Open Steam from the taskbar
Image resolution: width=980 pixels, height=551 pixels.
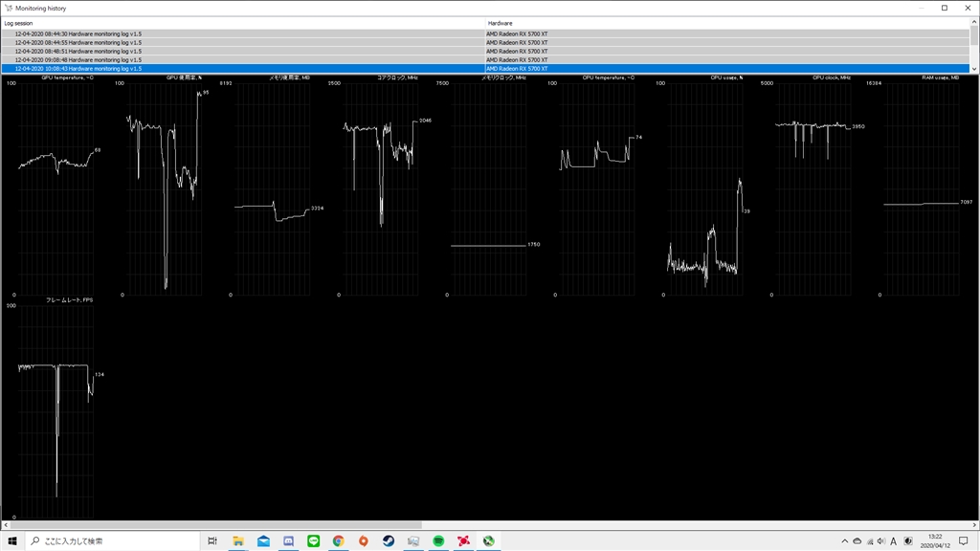389,541
